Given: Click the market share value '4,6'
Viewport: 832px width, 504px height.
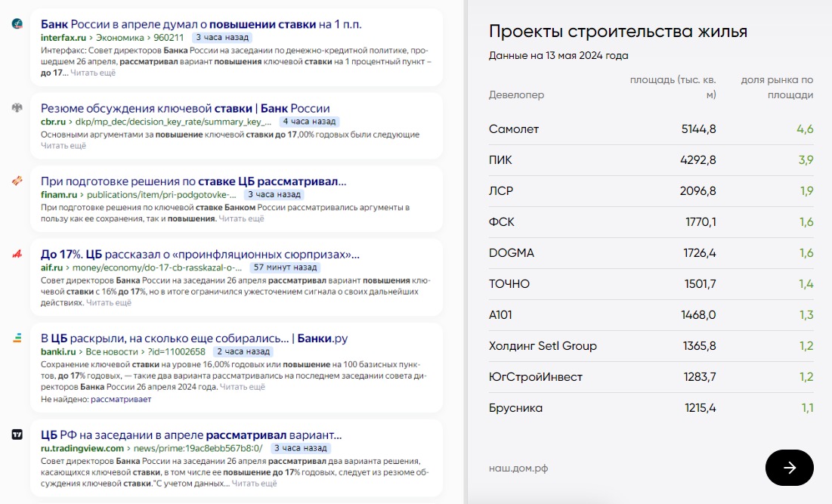Looking at the screenshot, I should point(805,129).
